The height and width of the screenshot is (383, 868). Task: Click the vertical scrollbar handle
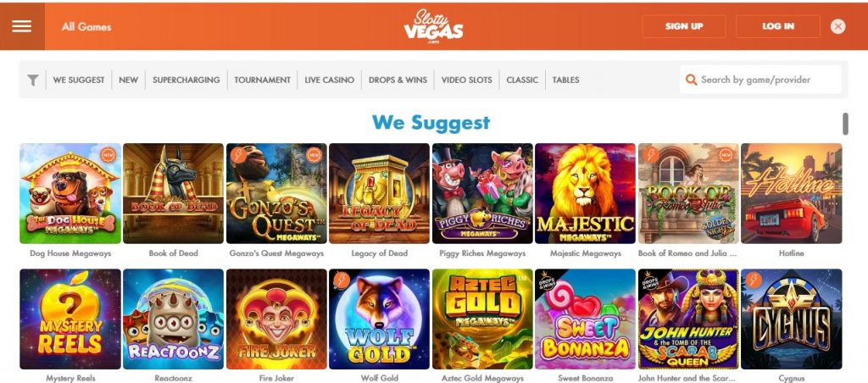coord(845,124)
